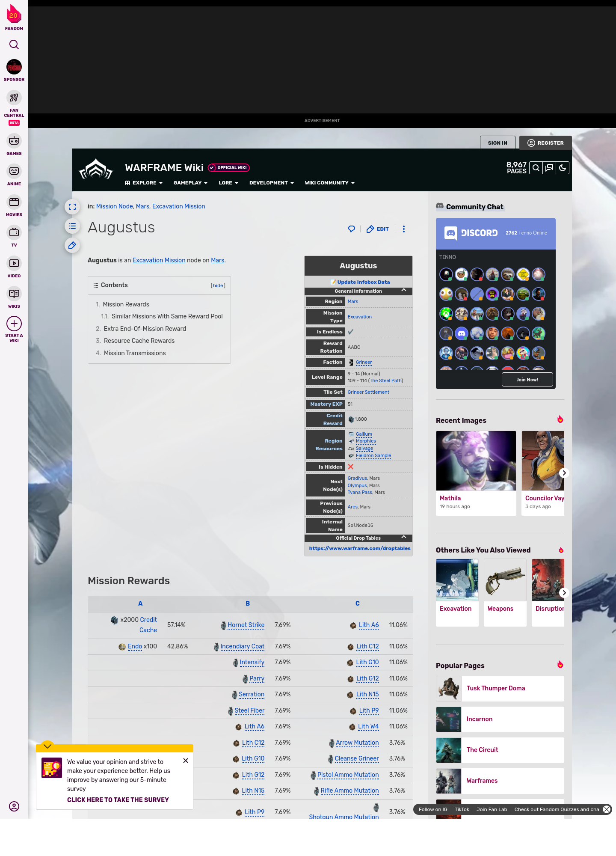
Task: Open Fan Central beta
Action: [x=14, y=108]
